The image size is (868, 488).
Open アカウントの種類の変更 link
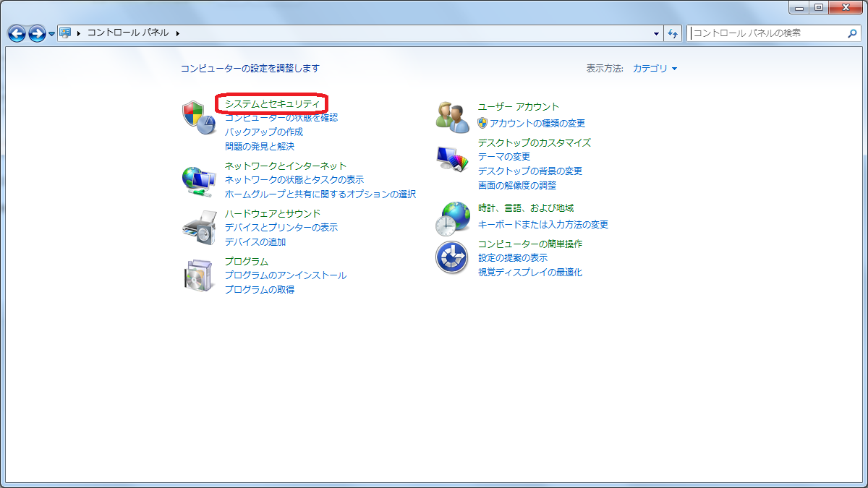tap(537, 124)
